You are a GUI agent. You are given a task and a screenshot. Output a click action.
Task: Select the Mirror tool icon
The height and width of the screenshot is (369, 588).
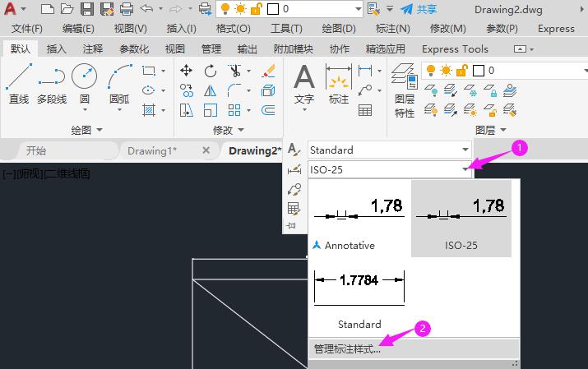[x=211, y=90]
